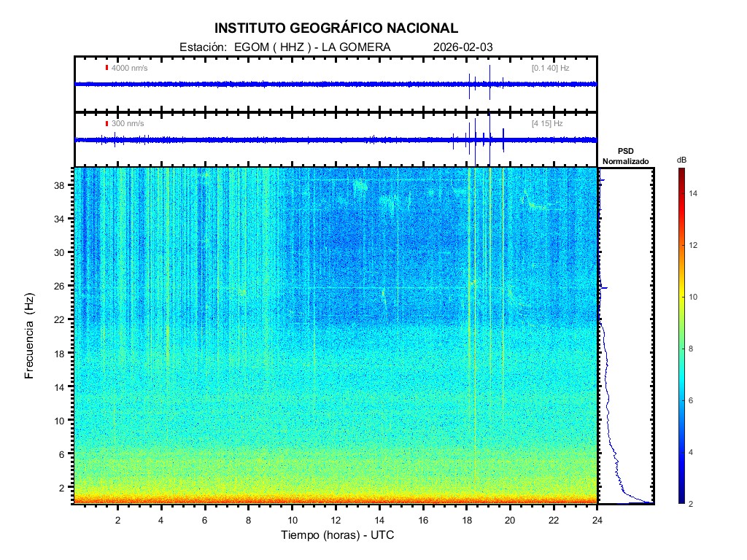
Task: Click the Frecuencia (Hz) axis label
Action: tap(30, 335)
